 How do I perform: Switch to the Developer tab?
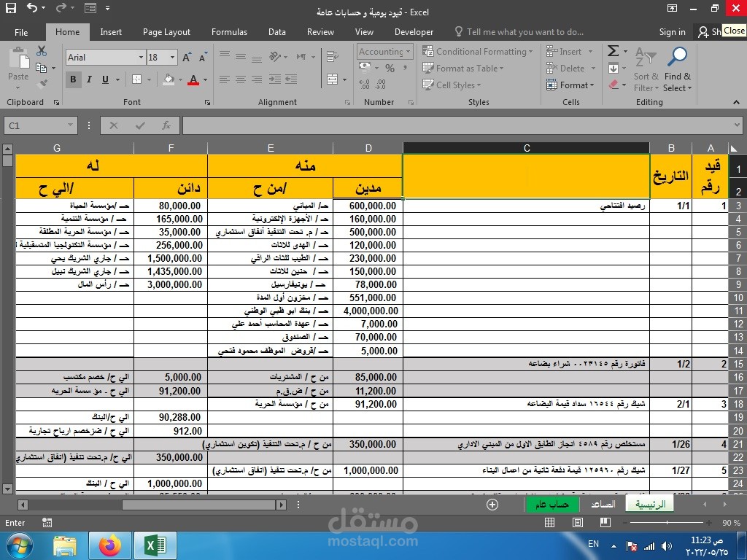pos(414,32)
